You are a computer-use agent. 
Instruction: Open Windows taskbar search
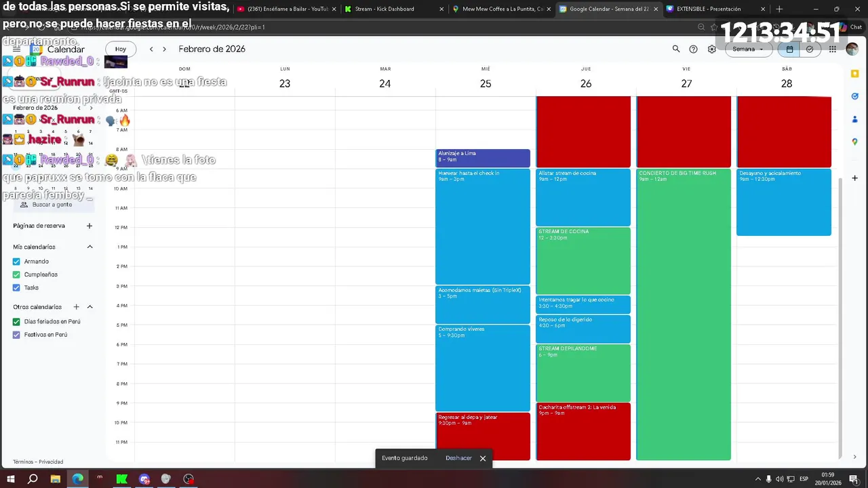coord(33,479)
